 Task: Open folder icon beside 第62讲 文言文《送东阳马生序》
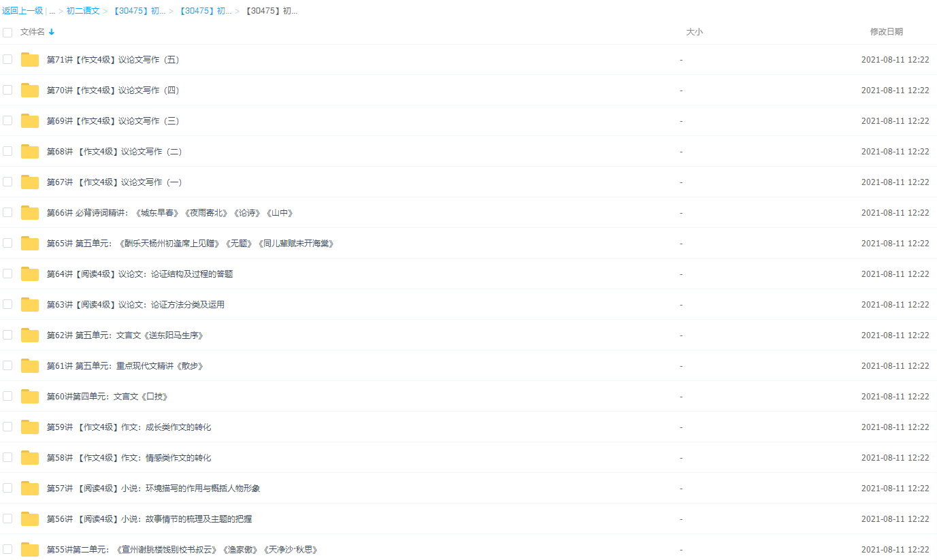tap(29, 335)
